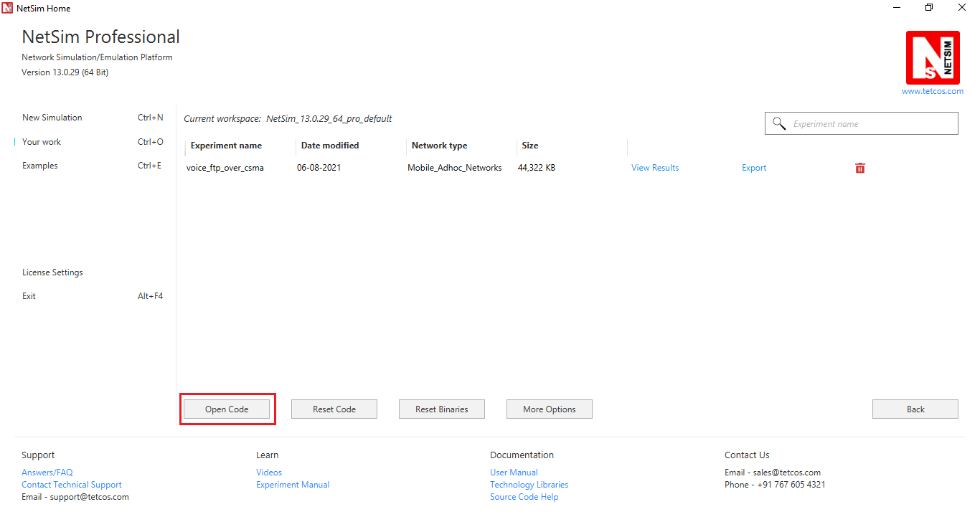Sort by the Network type column header
The height and width of the screenshot is (522, 980).
pyautogui.click(x=439, y=146)
